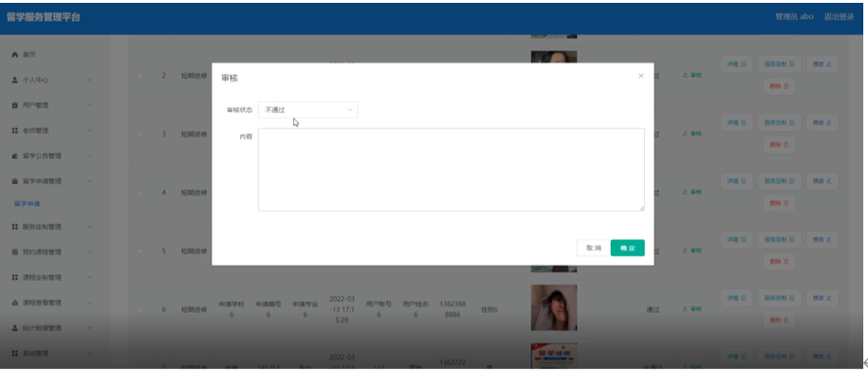868x371 pixels.
Task: Click 服务定制 button in row 5
Action: [x=779, y=240]
